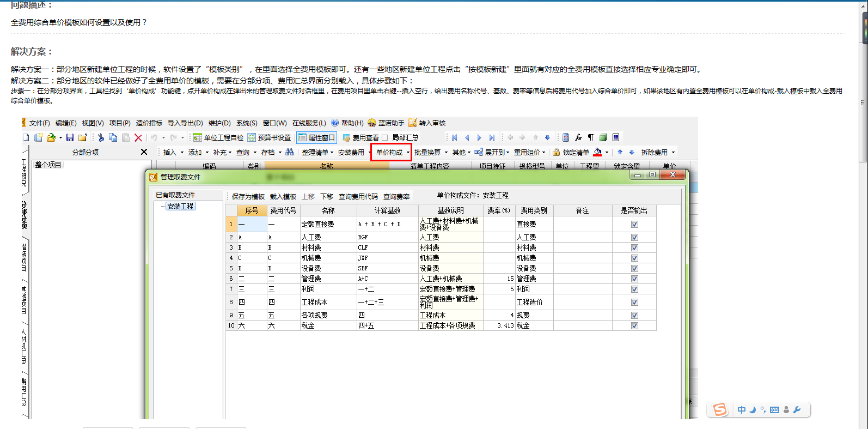Click the paragraph mark icon

(591, 137)
